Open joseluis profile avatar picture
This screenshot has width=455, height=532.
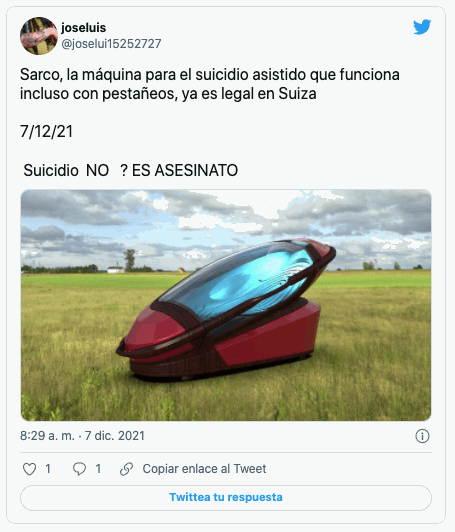[x=39, y=36]
